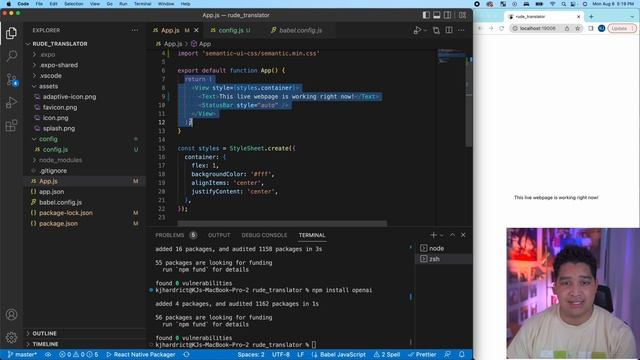This screenshot has width=640, height=360.
Task: Open favicon.png in explorer
Action: 60,107
